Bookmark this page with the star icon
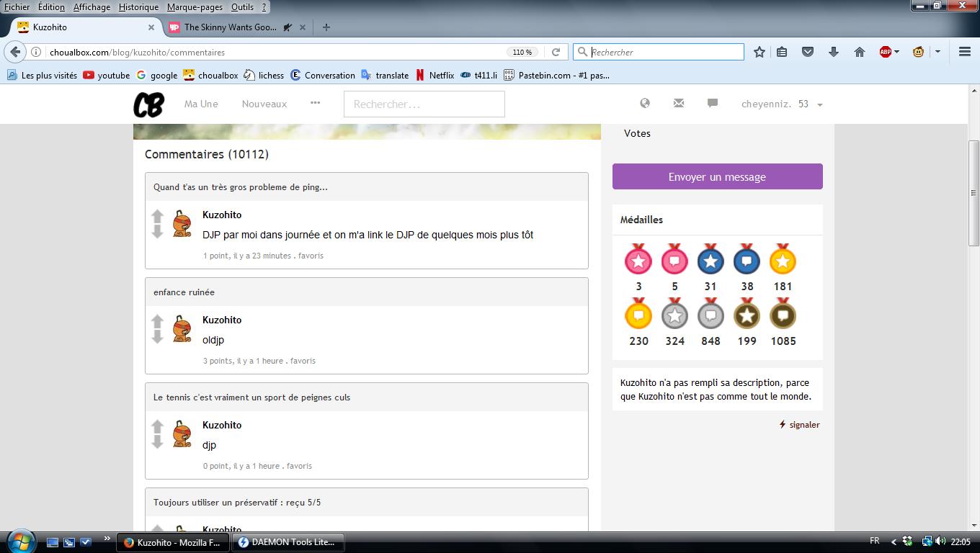980x553 pixels. [759, 52]
